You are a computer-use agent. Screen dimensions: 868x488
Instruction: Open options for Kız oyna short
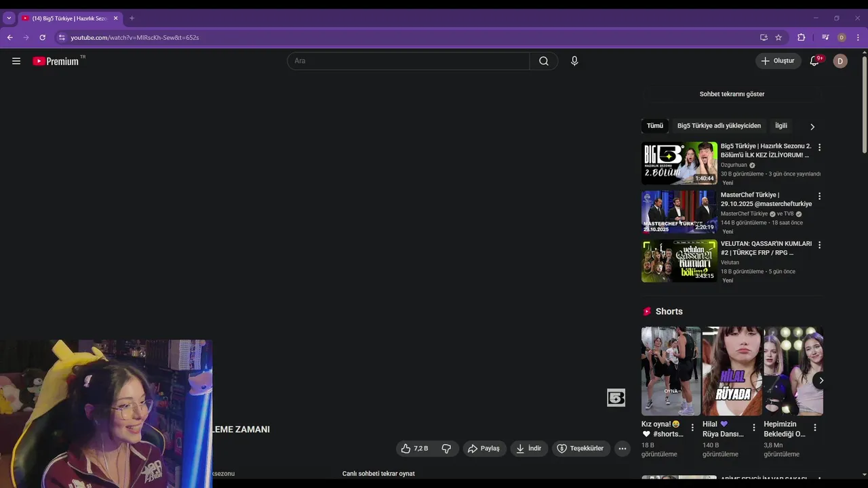coord(692,428)
